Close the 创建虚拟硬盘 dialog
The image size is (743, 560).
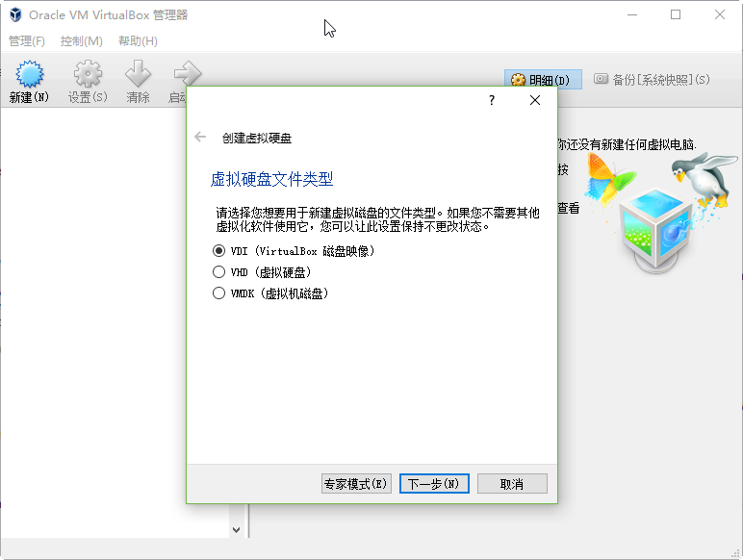pos(535,100)
